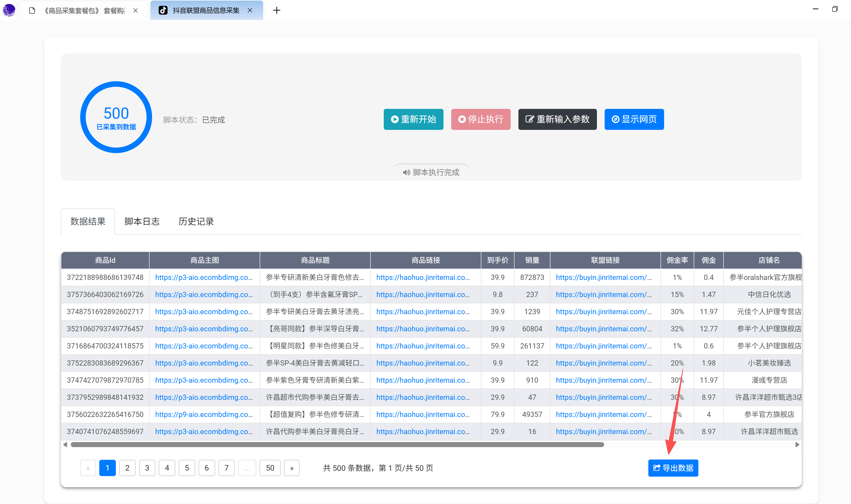
Task: Open image link for product 3722188988686139748
Action: [204, 277]
